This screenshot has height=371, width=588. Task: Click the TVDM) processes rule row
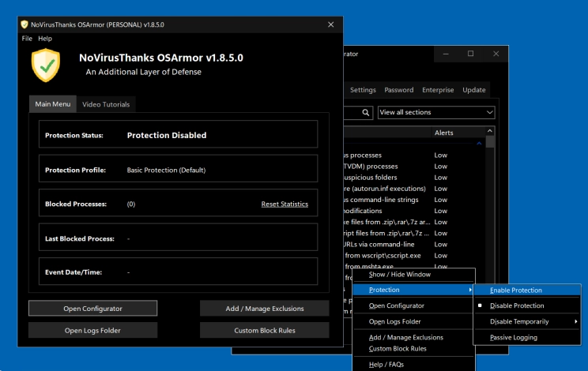[414, 167]
